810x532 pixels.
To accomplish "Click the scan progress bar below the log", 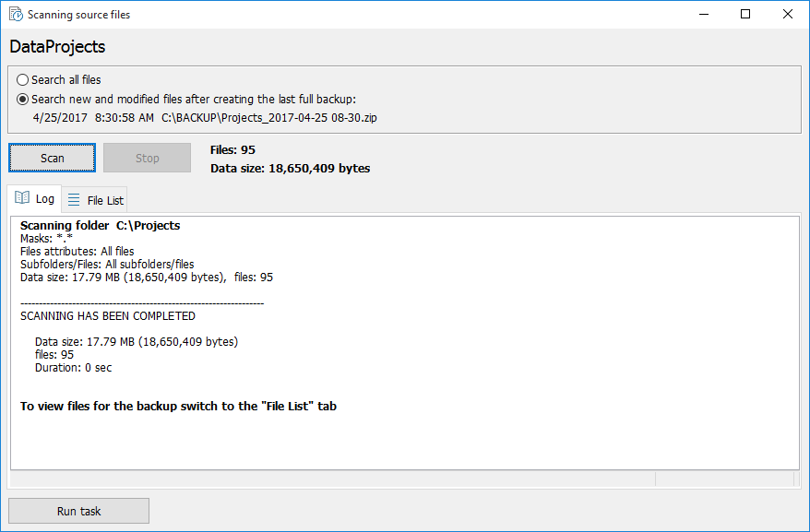I will pyautogui.click(x=333, y=479).
